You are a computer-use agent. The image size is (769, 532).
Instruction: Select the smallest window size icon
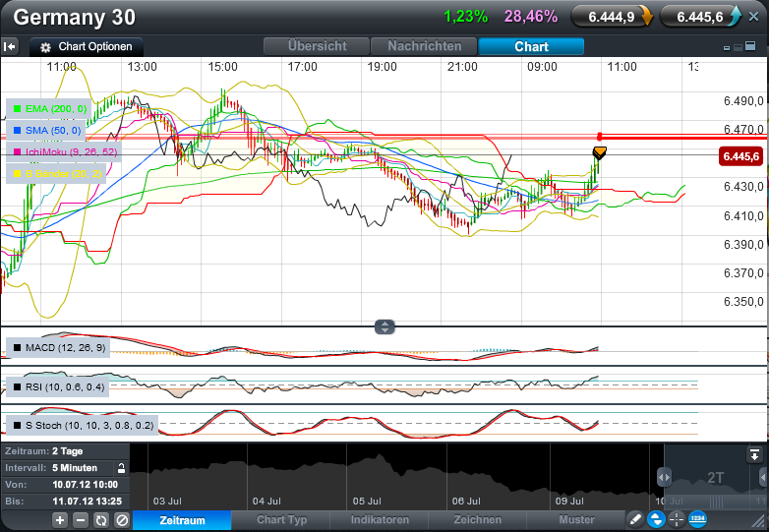pyautogui.click(x=727, y=48)
